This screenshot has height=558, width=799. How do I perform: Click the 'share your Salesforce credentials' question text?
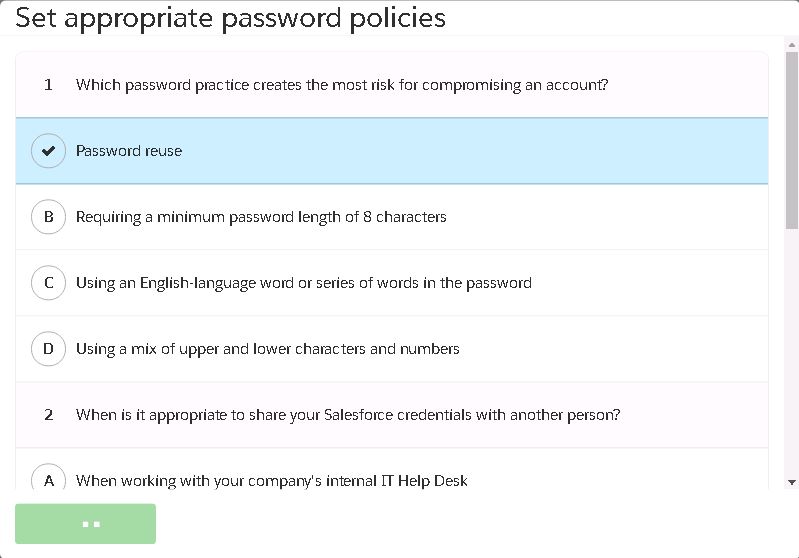coord(347,414)
